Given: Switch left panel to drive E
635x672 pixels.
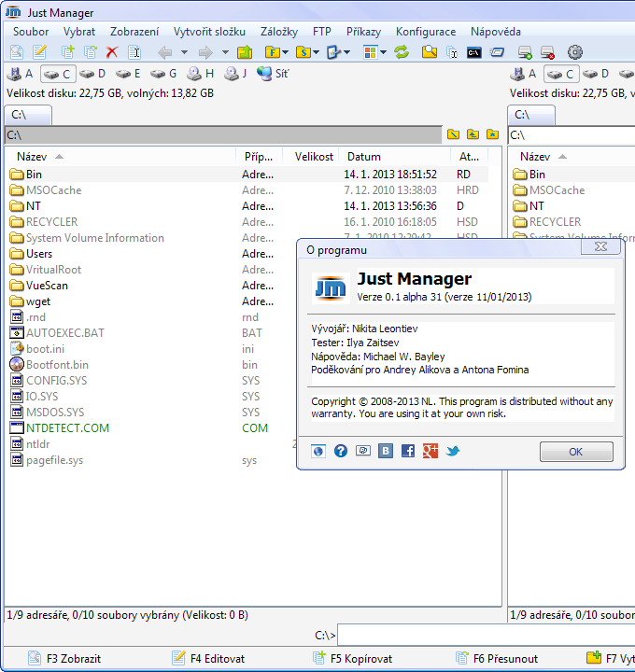Looking at the screenshot, I should point(128,74).
